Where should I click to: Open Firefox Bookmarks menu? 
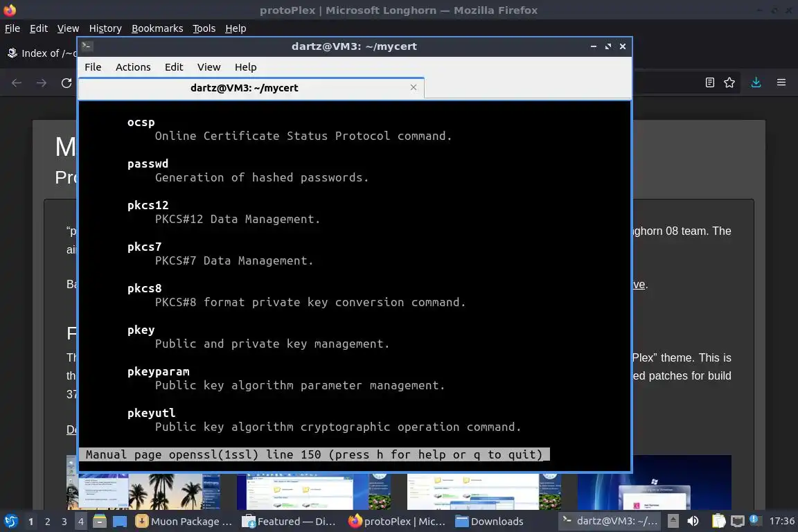(x=157, y=28)
